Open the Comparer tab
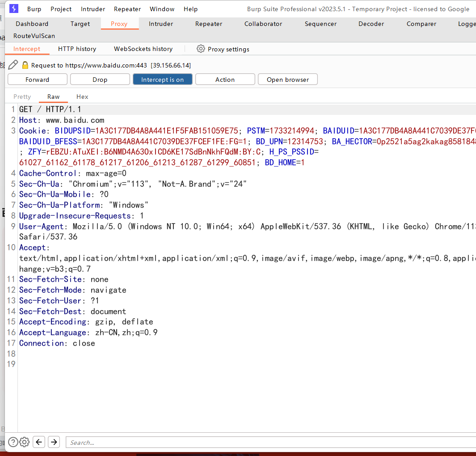 click(421, 24)
